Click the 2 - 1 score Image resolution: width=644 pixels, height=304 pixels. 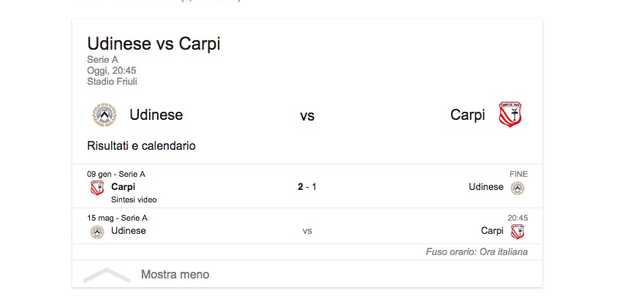[x=307, y=187]
